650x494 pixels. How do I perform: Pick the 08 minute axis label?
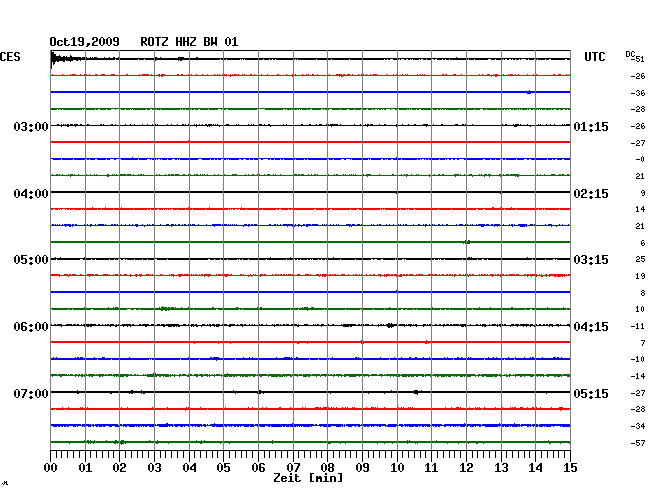coord(327,468)
